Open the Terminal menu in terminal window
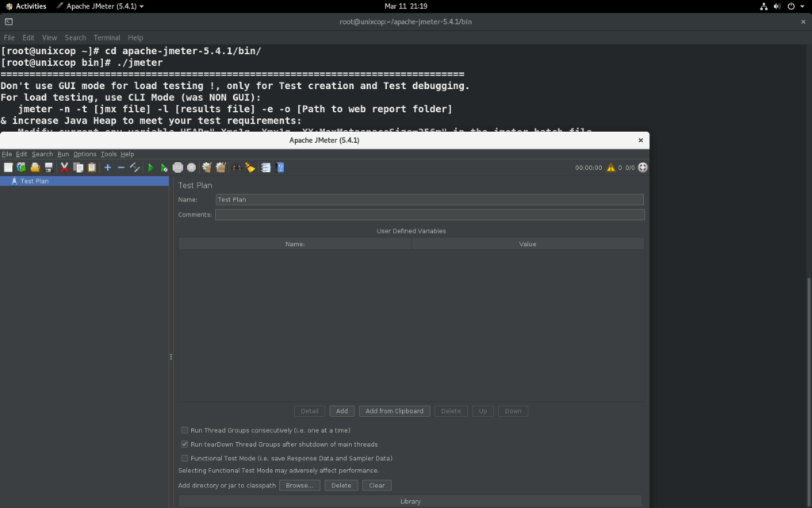 coord(107,38)
